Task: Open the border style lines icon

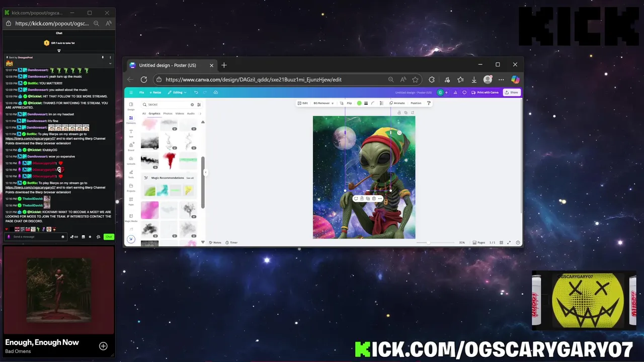Action: [x=366, y=103]
